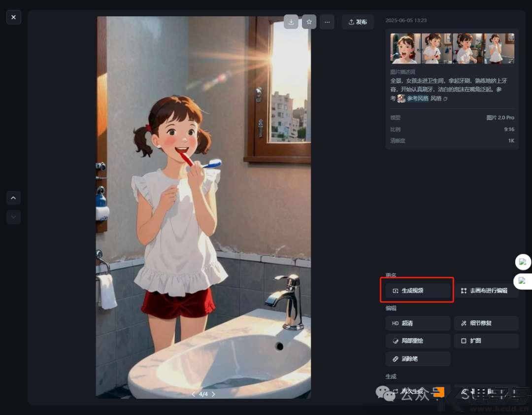This screenshot has width=532, height=415.
Task: Click the download image icon
Action: pos(291,22)
